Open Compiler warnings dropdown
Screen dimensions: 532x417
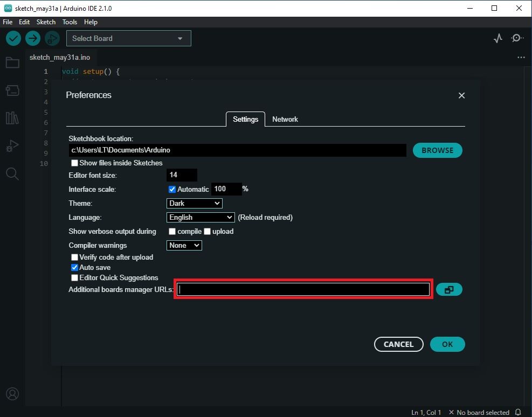(184, 245)
